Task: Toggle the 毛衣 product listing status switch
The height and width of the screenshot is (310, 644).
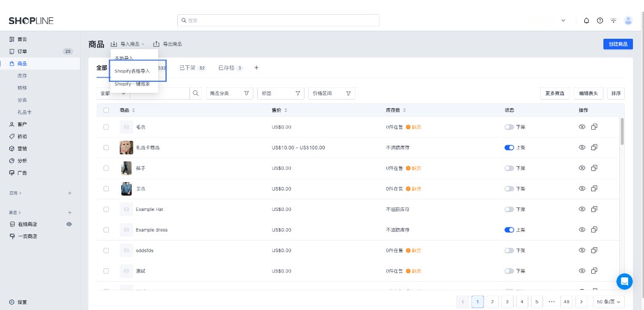Action: pos(509,127)
